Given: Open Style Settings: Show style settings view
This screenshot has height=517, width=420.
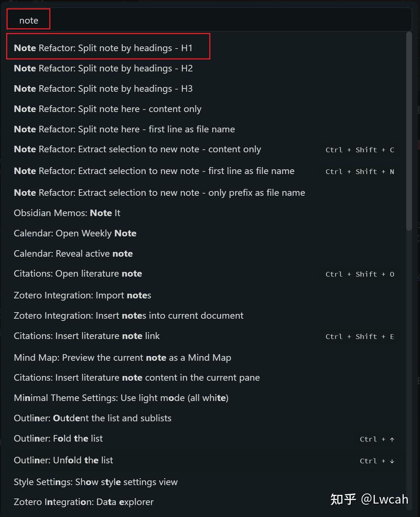Looking at the screenshot, I should tap(207, 482).
